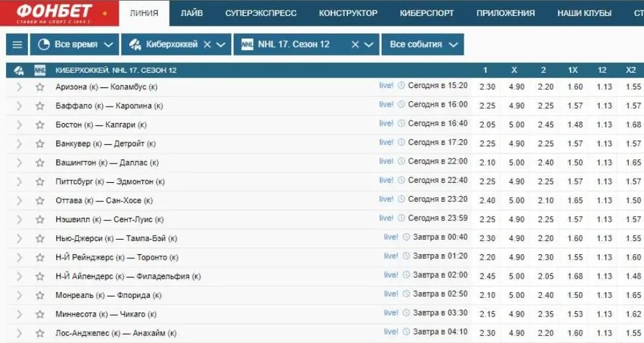Click clock icon for Аризона — Коламбус match
Image resolution: width=644 pixels, height=343 pixels.
[x=402, y=85]
